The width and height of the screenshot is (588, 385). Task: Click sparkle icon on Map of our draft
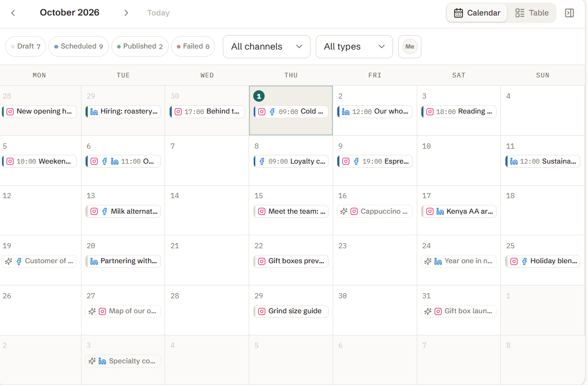click(92, 311)
